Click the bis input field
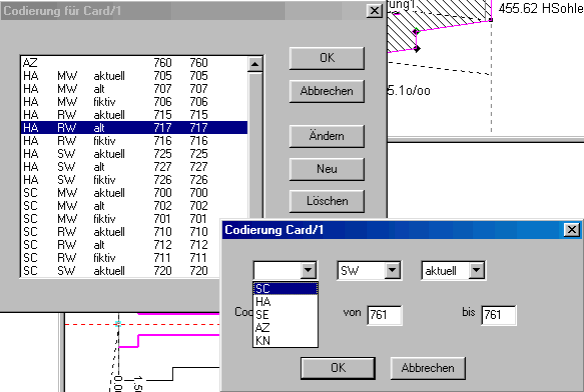The height and width of the screenshot is (392, 584). click(498, 315)
